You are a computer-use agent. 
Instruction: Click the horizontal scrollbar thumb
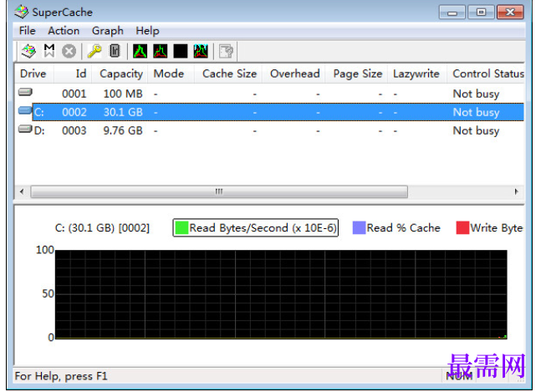[219, 191]
